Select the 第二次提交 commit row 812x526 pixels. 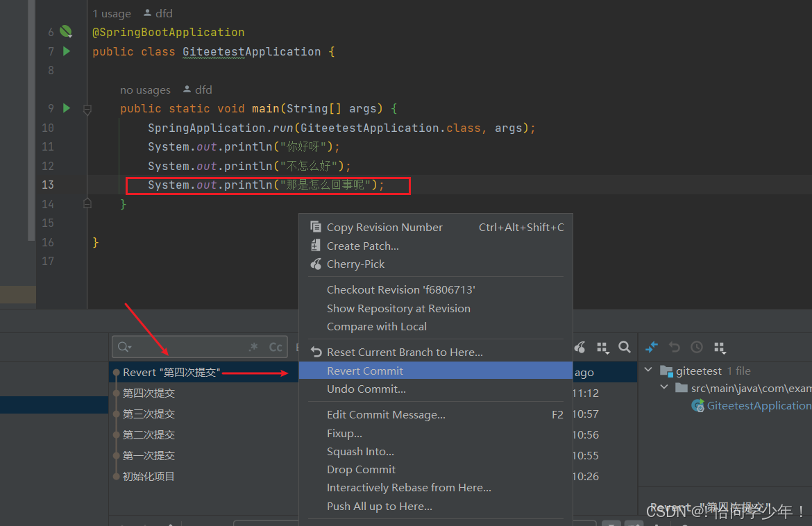[204, 434]
